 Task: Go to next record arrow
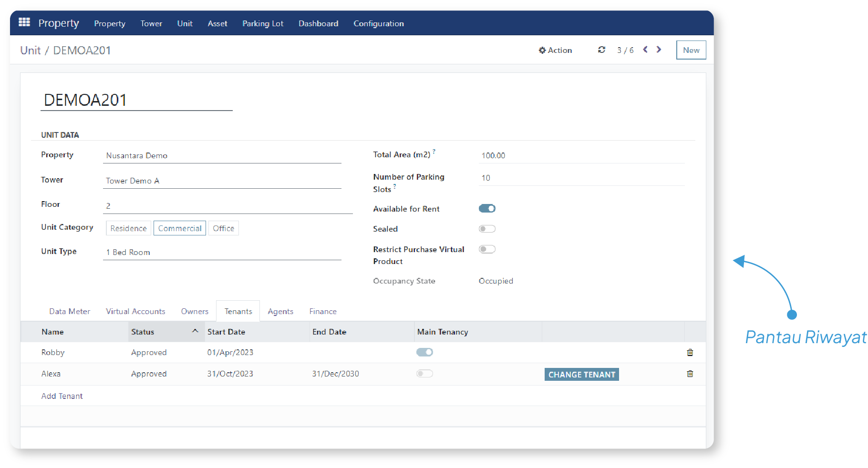[659, 50]
